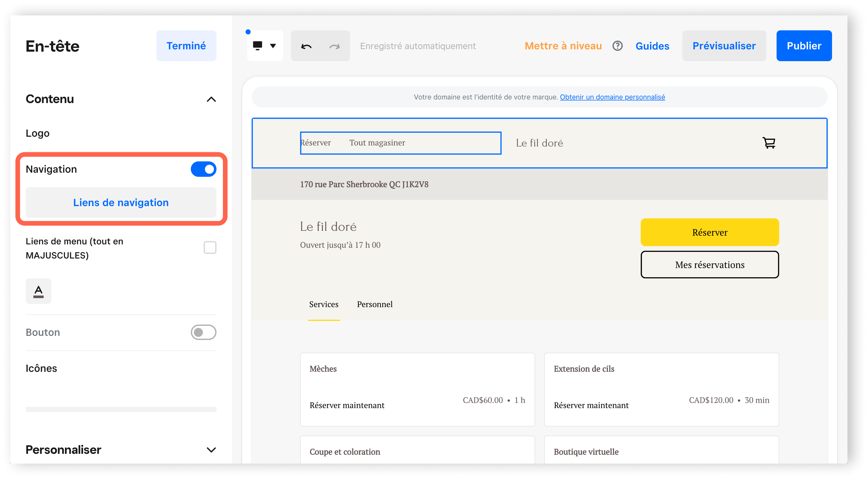Viewport: 868px width, 479px height.
Task: Collapse the Contenu section
Action: pyautogui.click(x=211, y=99)
